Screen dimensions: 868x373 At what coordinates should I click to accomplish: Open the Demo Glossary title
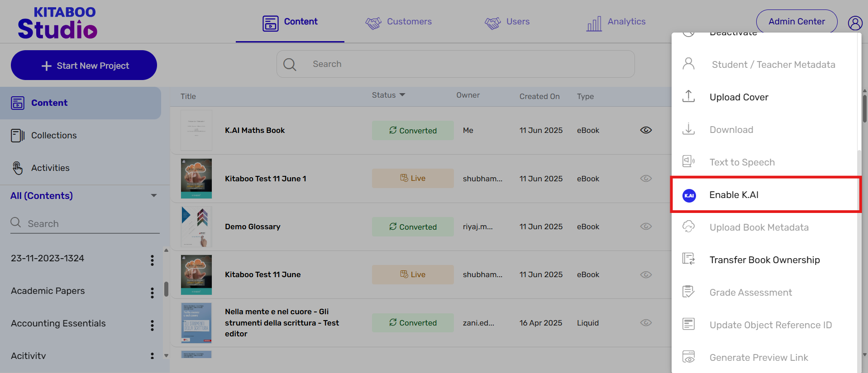pos(253,227)
